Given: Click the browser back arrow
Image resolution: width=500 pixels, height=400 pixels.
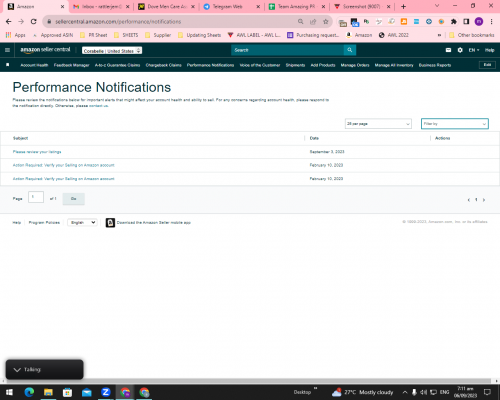Looking at the screenshot, I should pos(8,22).
